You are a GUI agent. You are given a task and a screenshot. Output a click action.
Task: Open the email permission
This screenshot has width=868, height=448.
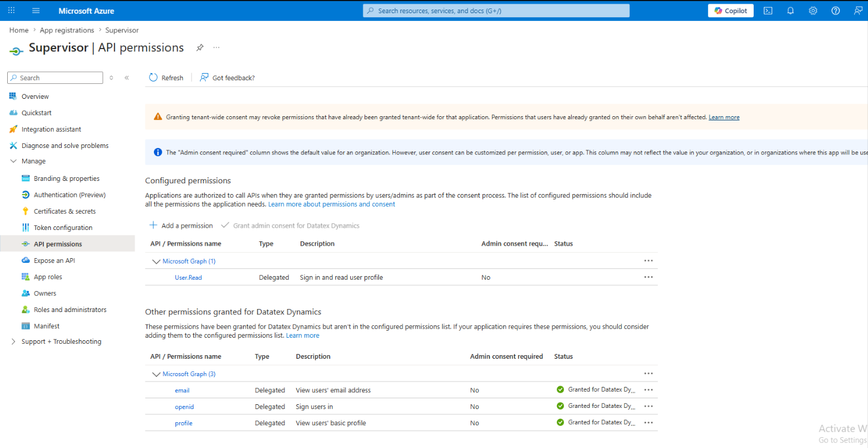182,391
